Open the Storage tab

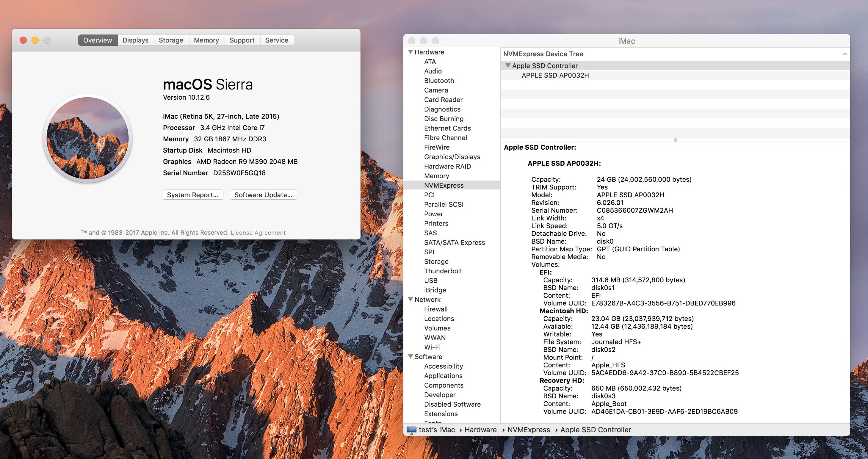coord(171,40)
